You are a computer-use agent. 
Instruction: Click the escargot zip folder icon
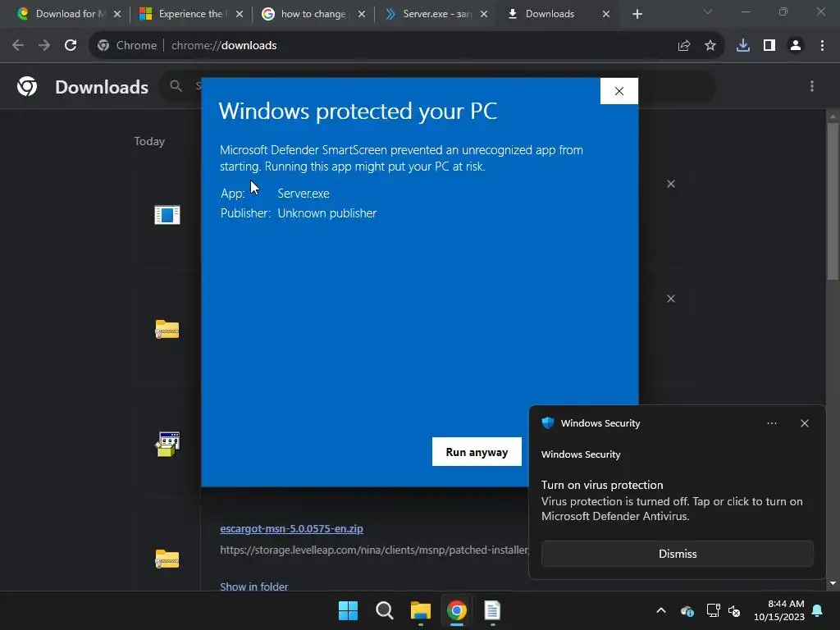click(167, 559)
